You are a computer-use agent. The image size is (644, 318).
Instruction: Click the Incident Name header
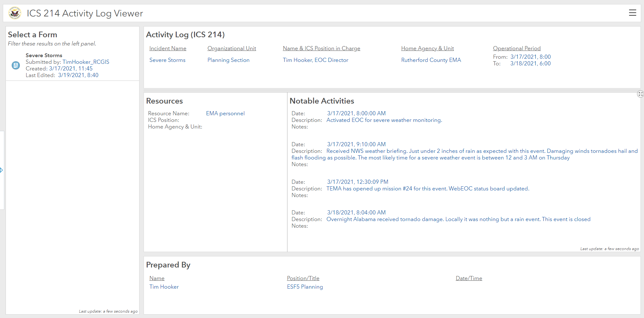coord(168,48)
